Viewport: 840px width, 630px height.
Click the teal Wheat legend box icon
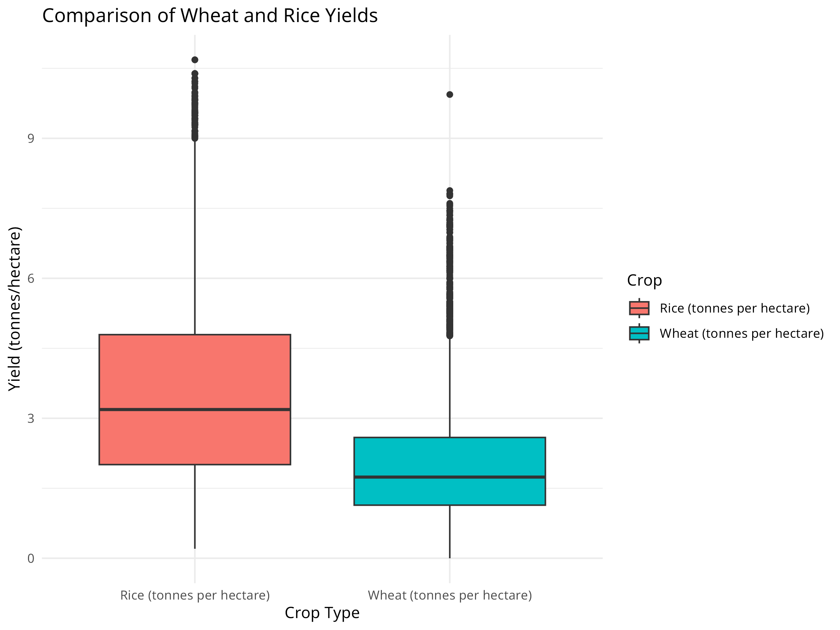pyautogui.click(x=639, y=334)
